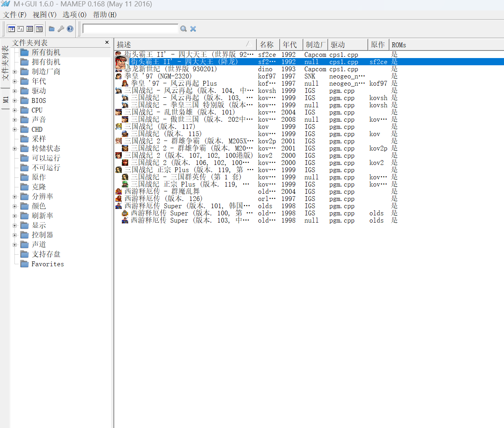
Task: Select the 三国战纪 (版本. 115) row
Action: coord(256,134)
